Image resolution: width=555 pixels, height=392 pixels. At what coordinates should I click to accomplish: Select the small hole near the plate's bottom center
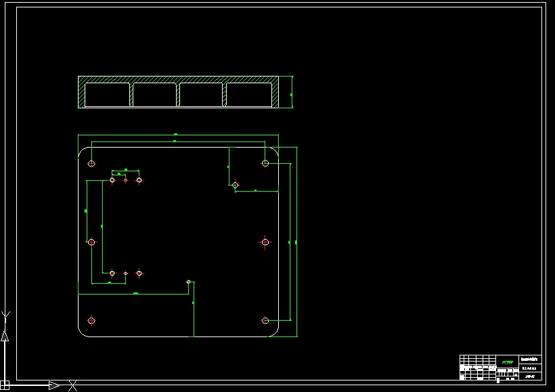pyautogui.click(x=189, y=282)
